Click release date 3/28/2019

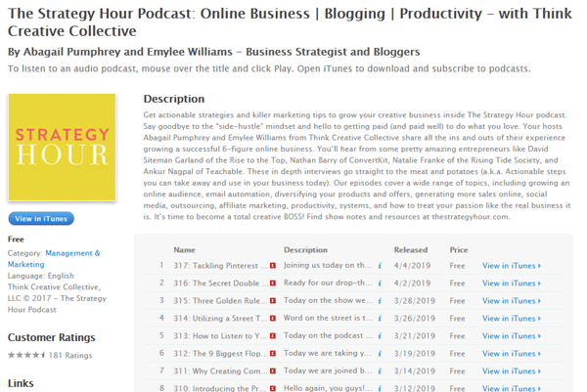pos(415,301)
